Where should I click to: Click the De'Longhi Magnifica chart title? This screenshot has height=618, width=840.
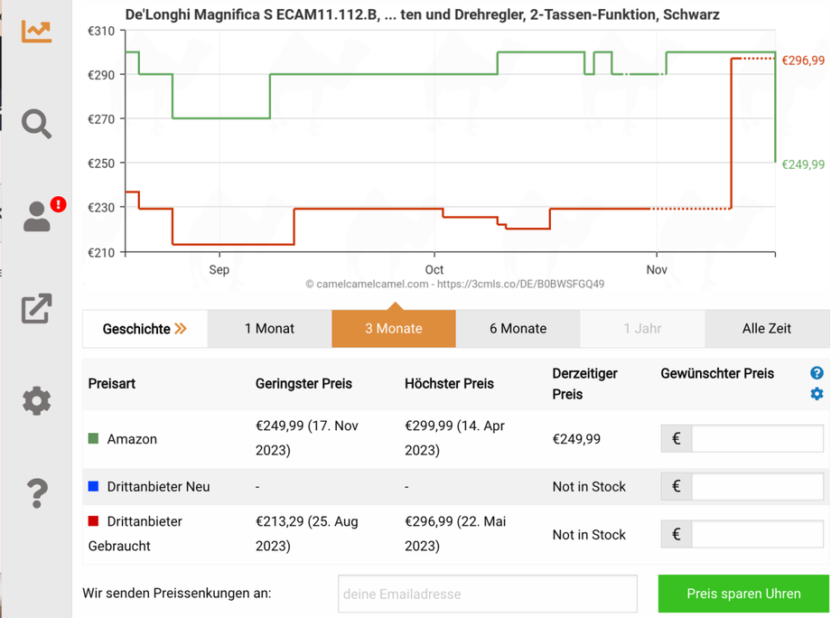click(422, 14)
